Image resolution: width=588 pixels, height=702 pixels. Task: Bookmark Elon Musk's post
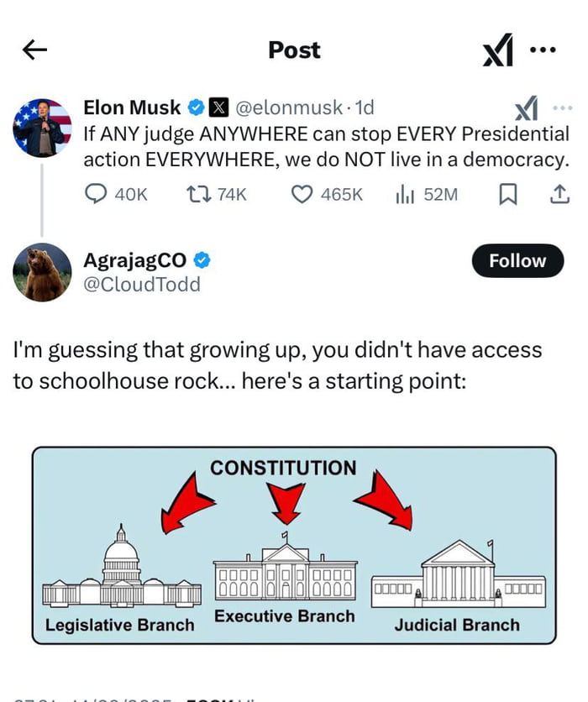tap(508, 195)
